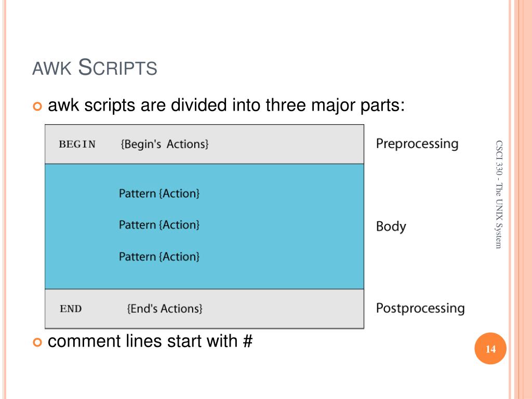Select the {Begin's Actions} text
The height and width of the screenshot is (399, 532).
tap(165, 144)
